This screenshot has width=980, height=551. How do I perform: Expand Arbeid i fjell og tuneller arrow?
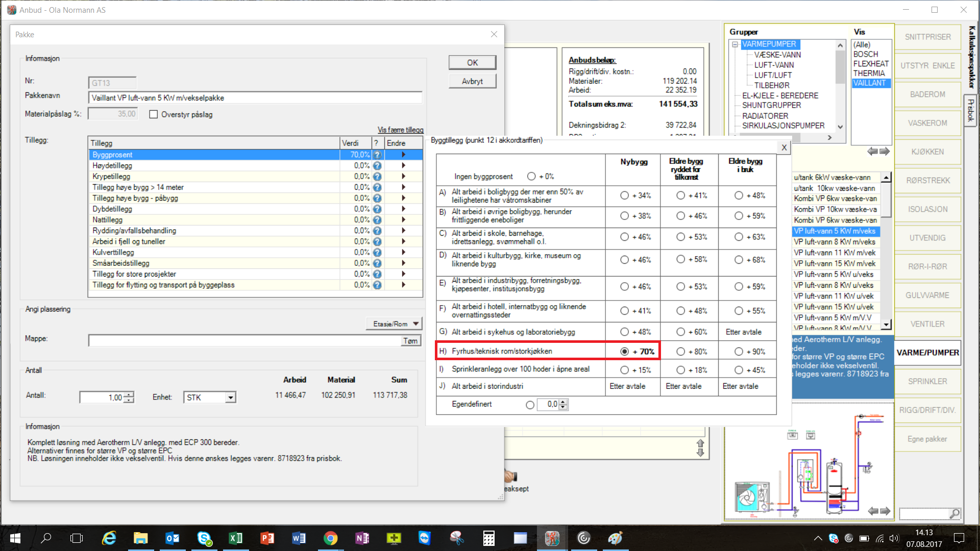tap(404, 242)
